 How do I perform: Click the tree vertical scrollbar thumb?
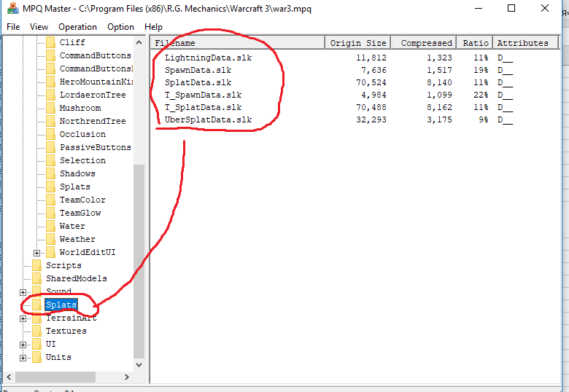(x=139, y=262)
